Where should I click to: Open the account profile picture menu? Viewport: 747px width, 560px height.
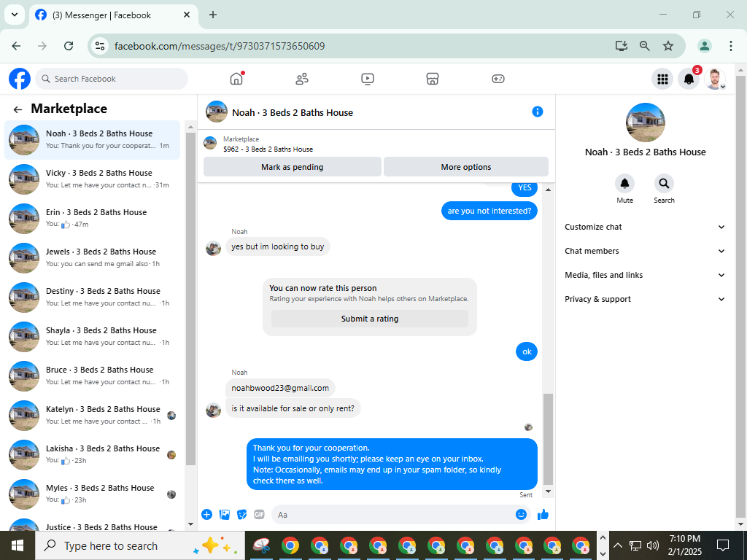(715, 79)
